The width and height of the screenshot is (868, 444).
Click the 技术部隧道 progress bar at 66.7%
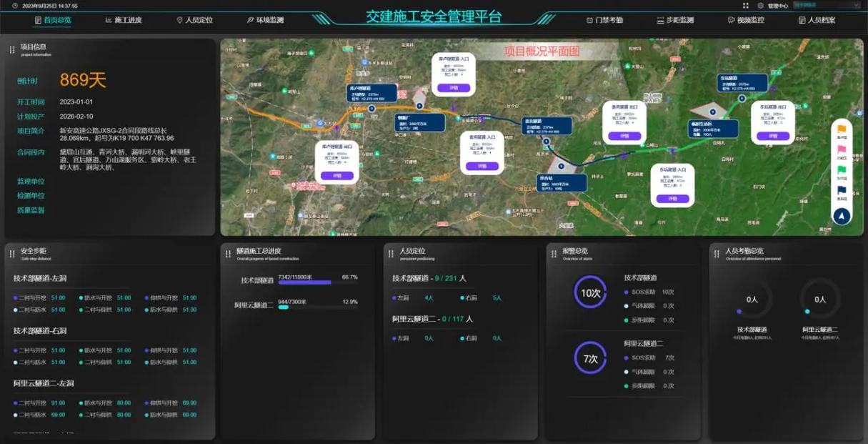tap(318, 282)
